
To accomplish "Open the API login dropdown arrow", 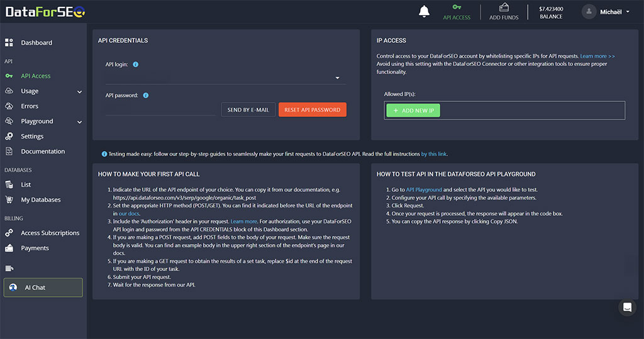I will [x=338, y=77].
